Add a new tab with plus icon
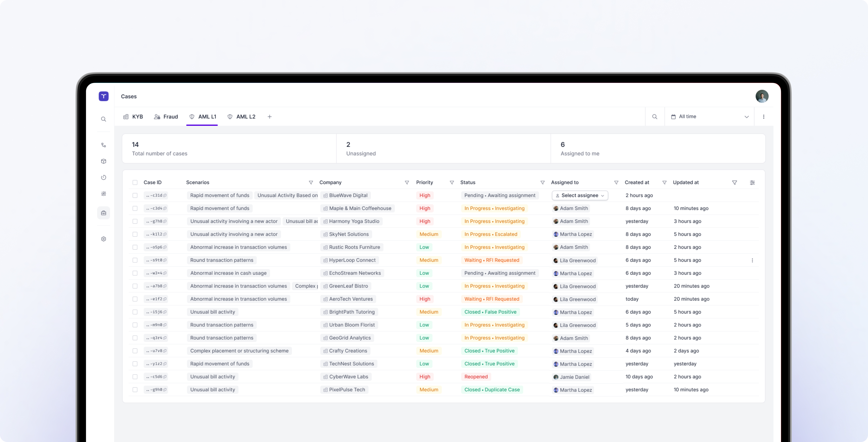Image resolution: width=868 pixels, height=442 pixels. tap(269, 116)
